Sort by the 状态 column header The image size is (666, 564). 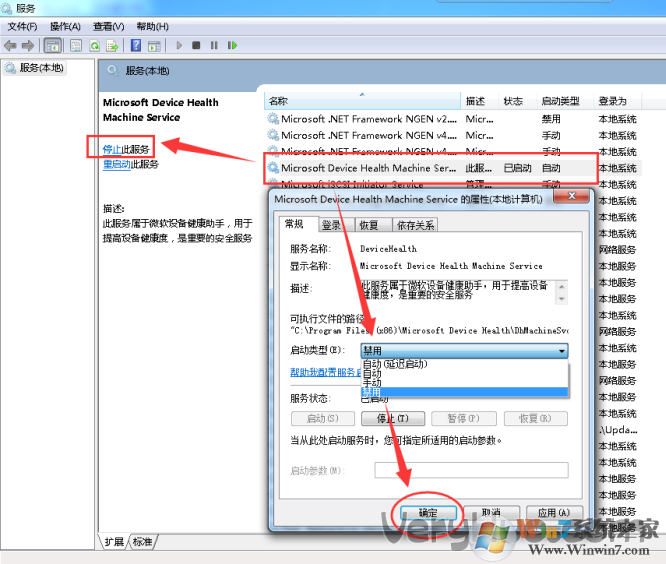[x=518, y=101]
